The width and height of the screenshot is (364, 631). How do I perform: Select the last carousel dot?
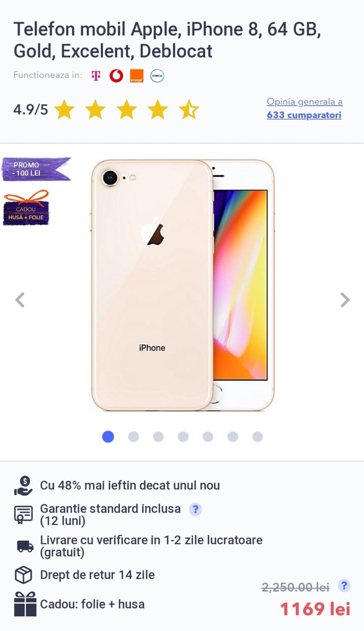click(x=258, y=437)
